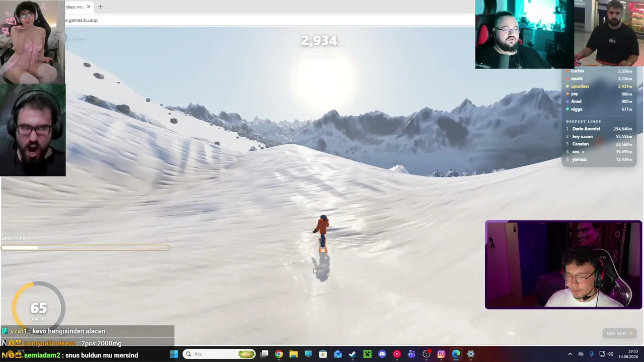Click the microphone icon in system tray
This screenshot has width=644, height=362.
click(x=591, y=354)
